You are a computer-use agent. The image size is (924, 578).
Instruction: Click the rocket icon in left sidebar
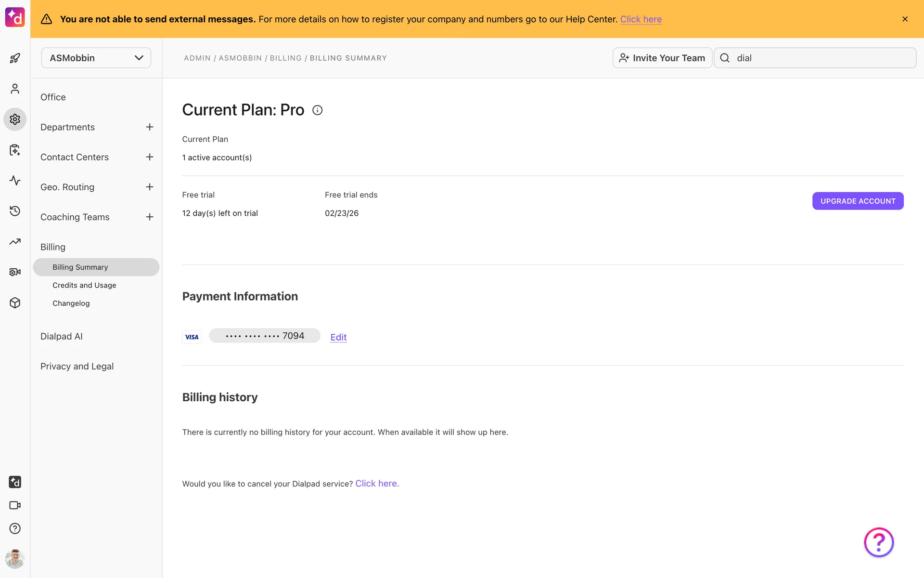[15, 58]
